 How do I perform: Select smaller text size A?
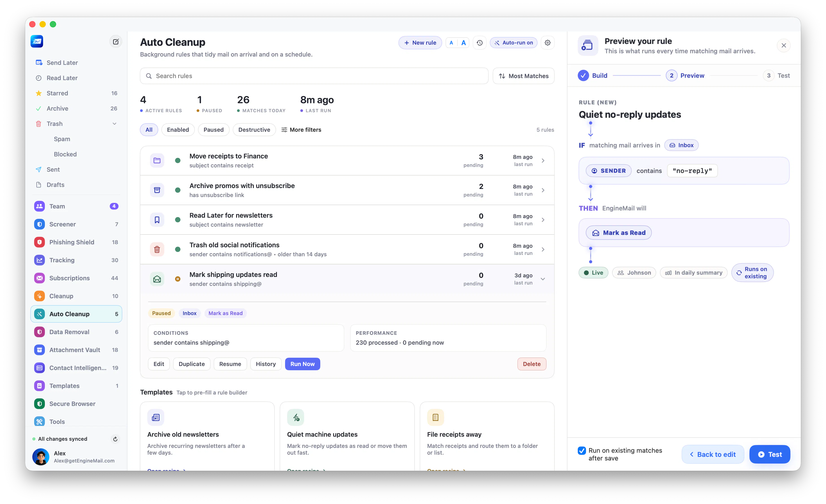(x=451, y=43)
